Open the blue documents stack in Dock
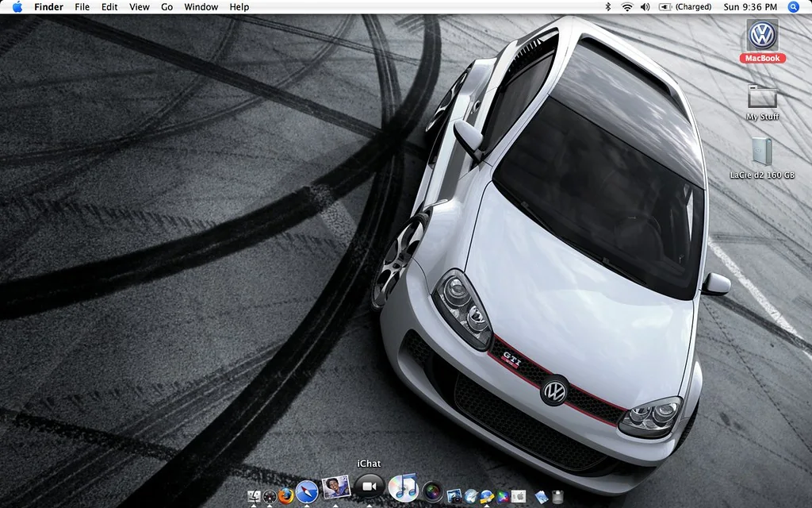This screenshot has height=508, width=812. pos(541,497)
